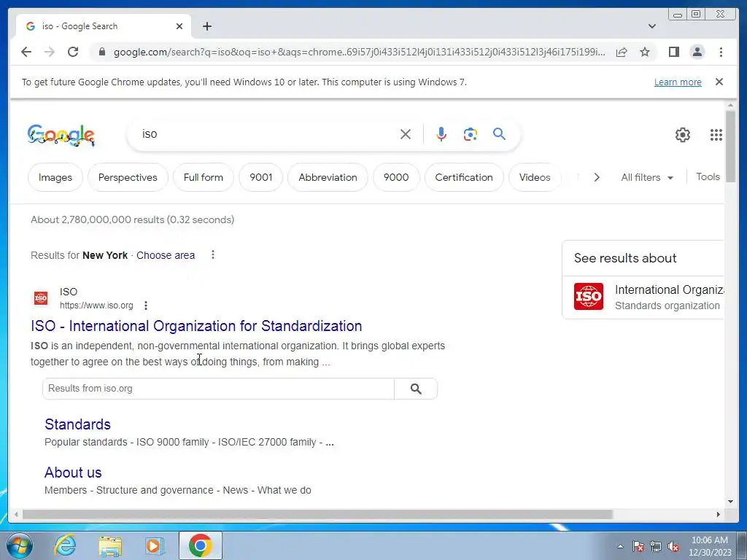This screenshot has height=560, width=747.
Task: Click the iso.org site search magnifier
Action: coord(416,389)
